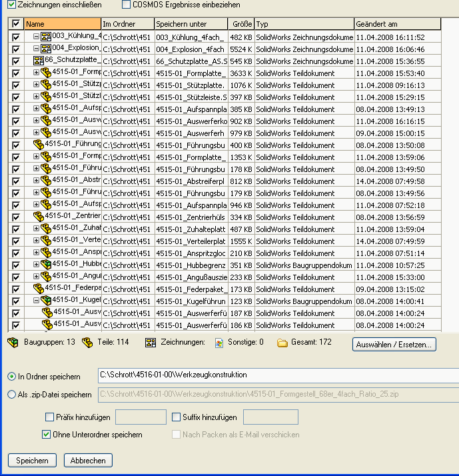Click the 4515-01_Zentrierhüls save-as cell
The height and width of the screenshot is (476, 459).
tap(191, 217)
